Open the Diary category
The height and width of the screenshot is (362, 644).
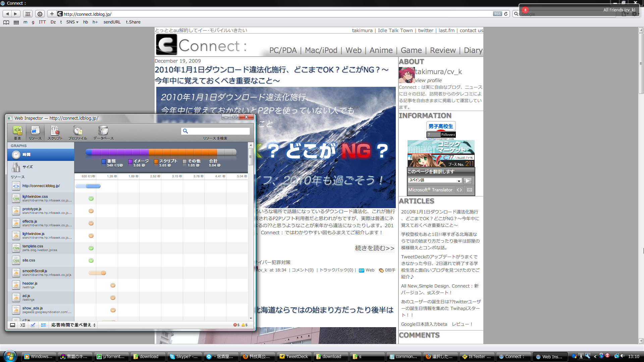[x=473, y=50]
